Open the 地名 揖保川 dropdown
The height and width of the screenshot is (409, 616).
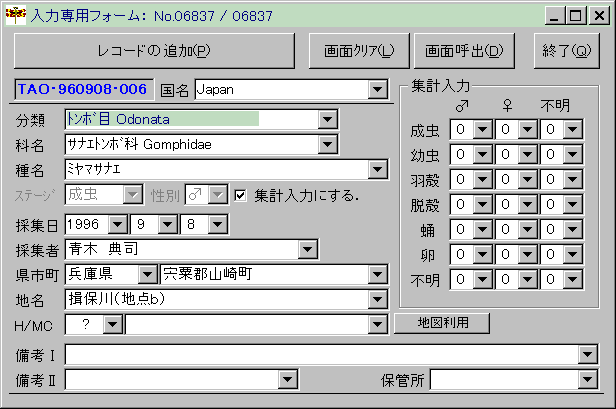click(377, 299)
